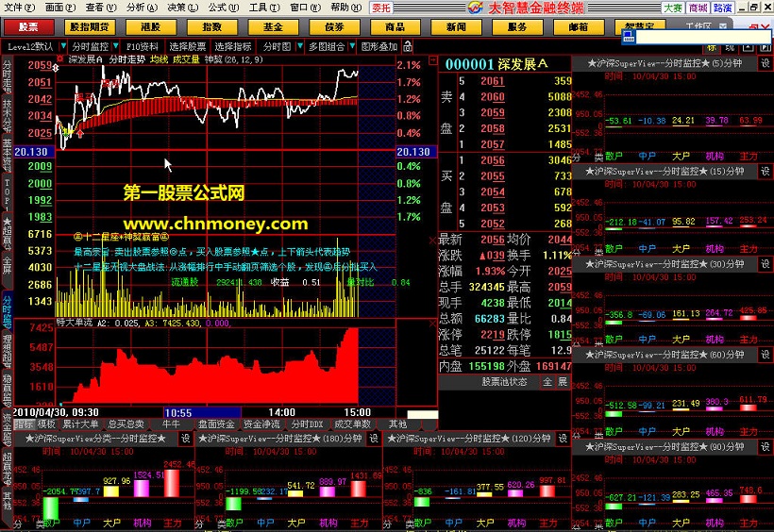Viewport: 774px width, 532px height.
Task: Click the 大赛 link in the title bar
Action: coord(673,8)
